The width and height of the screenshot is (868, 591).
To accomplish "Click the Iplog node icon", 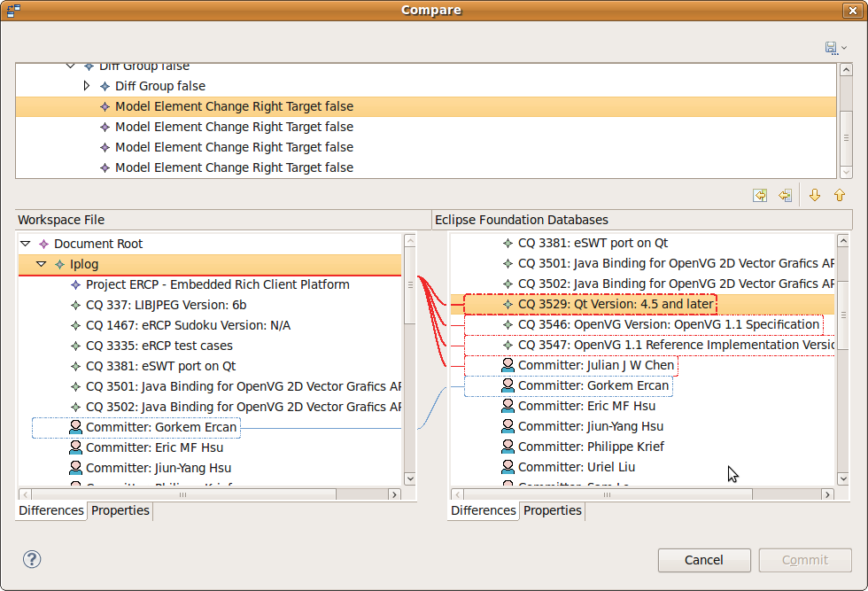I will 60,264.
